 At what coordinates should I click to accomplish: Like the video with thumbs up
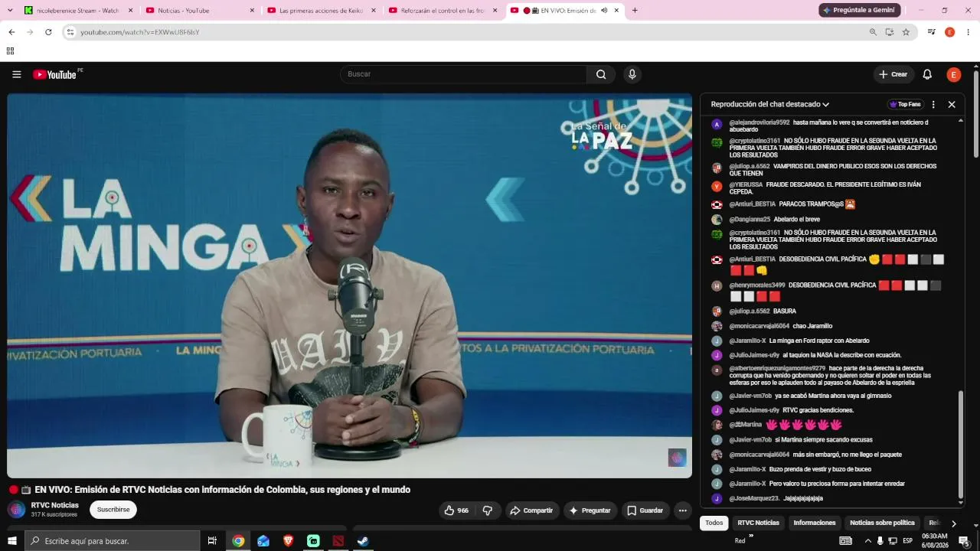[x=456, y=510]
